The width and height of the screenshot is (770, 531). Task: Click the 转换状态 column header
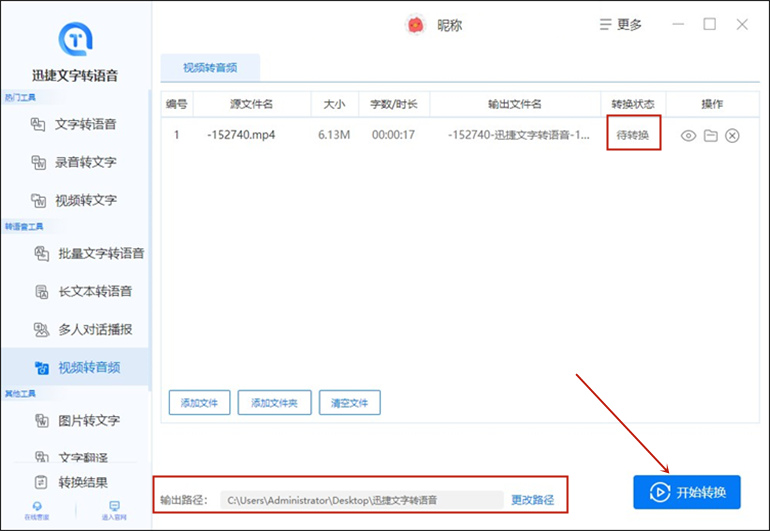pos(633,104)
